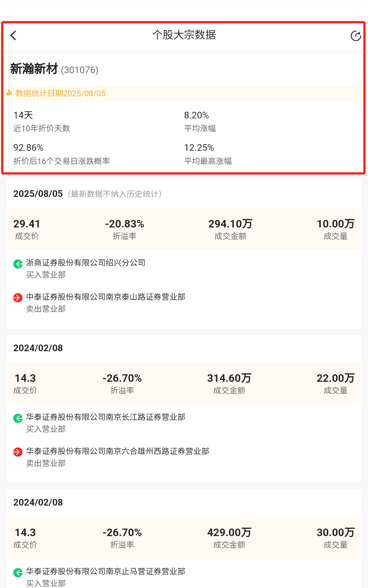368x588 pixels.
Task: Select stock code (301076)
Action: (80, 70)
